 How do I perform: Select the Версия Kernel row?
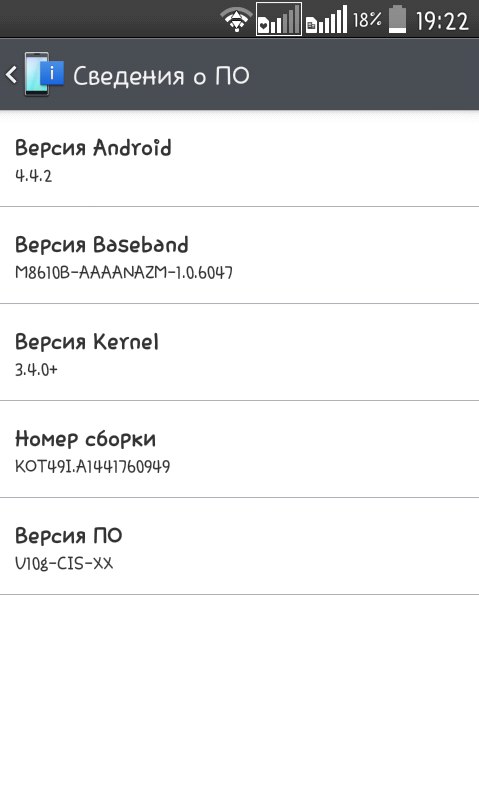pyautogui.click(x=240, y=352)
